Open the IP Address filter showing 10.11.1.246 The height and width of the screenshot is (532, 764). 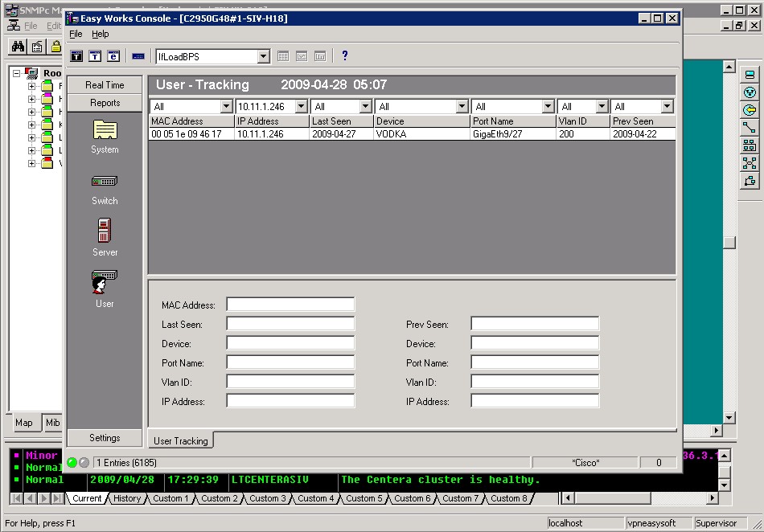coord(302,106)
